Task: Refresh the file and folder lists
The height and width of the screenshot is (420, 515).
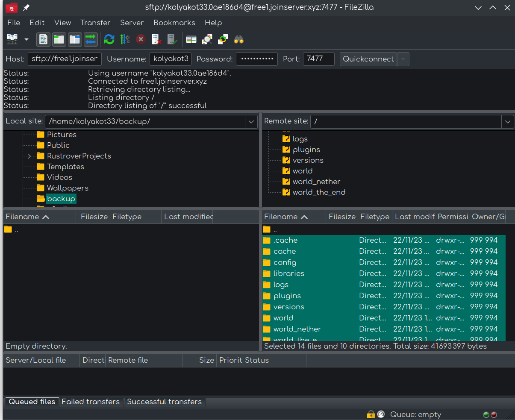Action: 109,40
